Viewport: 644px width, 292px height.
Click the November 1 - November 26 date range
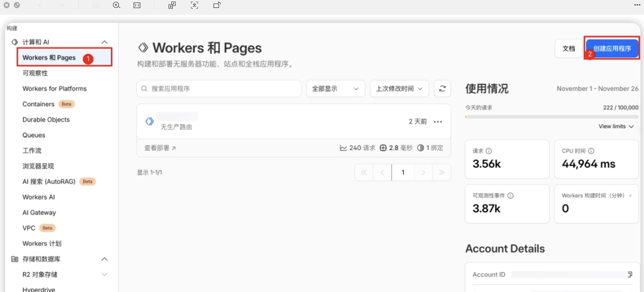point(597,89)
